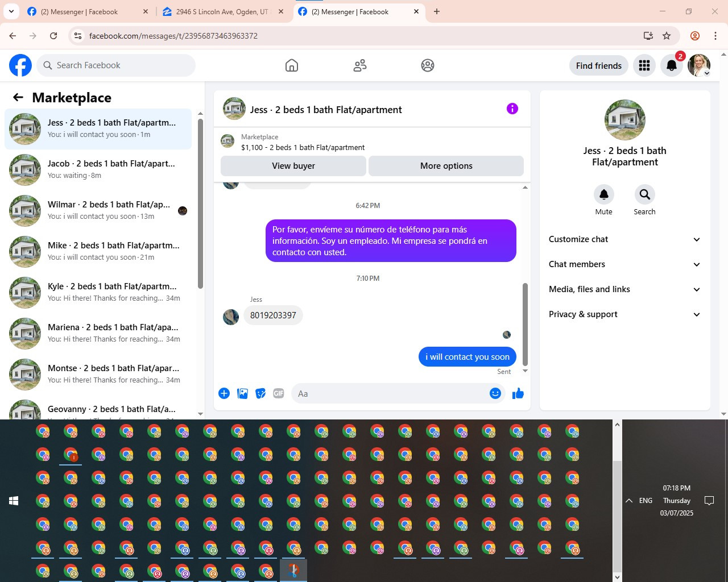
Task: Open Kyle conversation in Marketplace list
Action: tap(98, 293)
